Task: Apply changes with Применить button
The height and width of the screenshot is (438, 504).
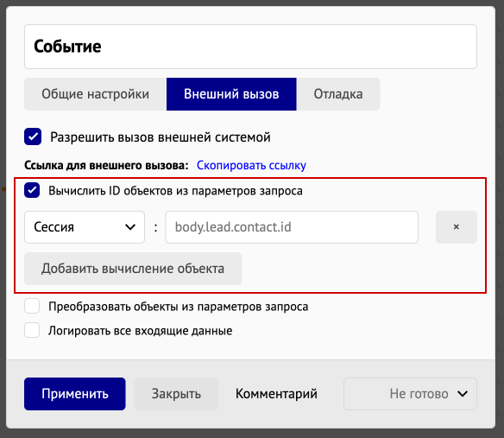Action: pos(75,394)
